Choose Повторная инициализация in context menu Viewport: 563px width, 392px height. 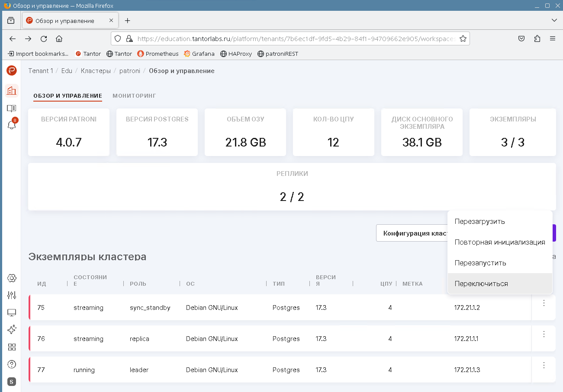[x=499, y=242]
